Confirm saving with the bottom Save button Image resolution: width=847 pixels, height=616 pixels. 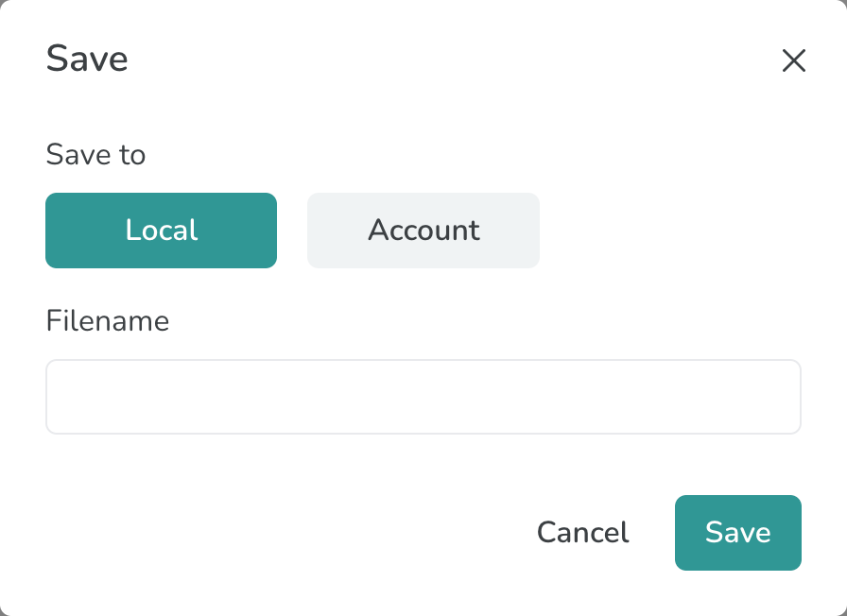[737, 533]
